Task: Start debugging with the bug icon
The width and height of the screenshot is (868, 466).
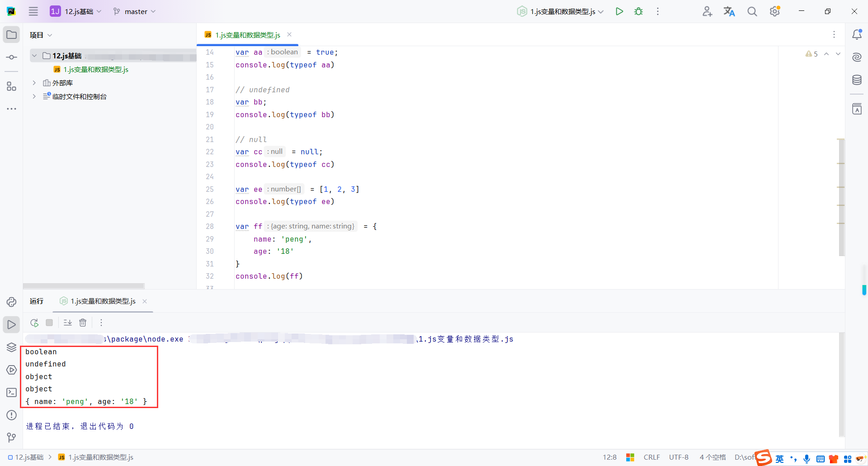Action: (x=638, y=11)
